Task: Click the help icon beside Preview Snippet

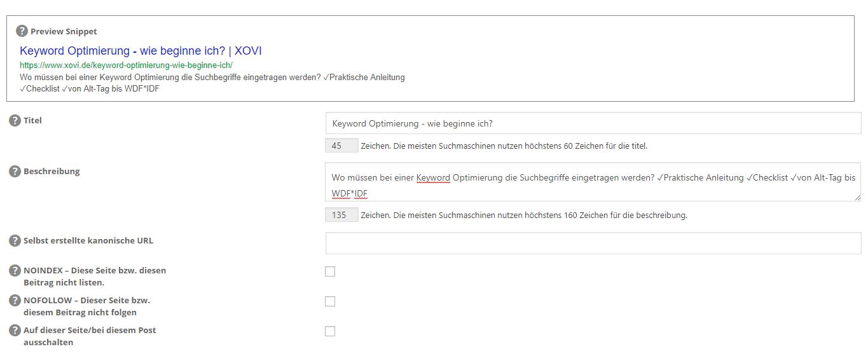Action: pos(22,31)
